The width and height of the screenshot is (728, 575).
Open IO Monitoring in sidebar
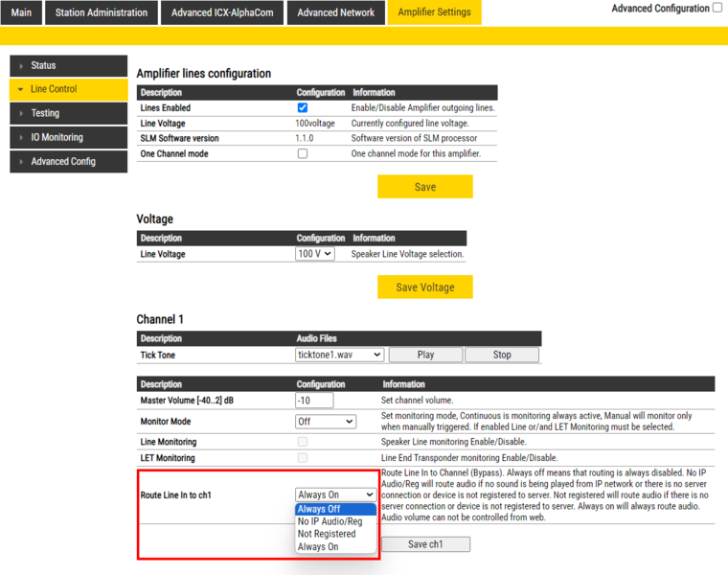pos(68,137)
